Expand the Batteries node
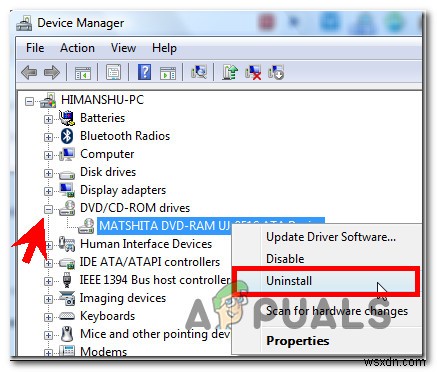 (x=49, y=119)
